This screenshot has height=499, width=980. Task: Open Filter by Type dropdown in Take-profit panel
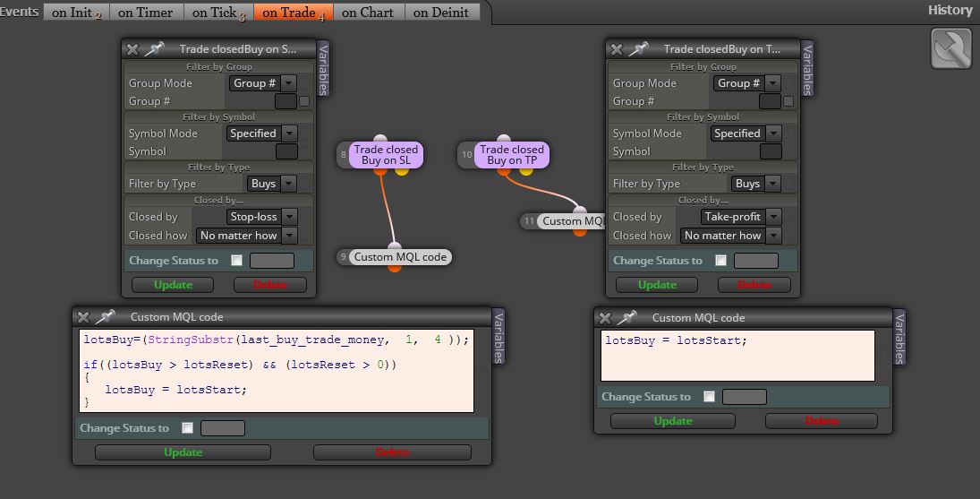756,184
